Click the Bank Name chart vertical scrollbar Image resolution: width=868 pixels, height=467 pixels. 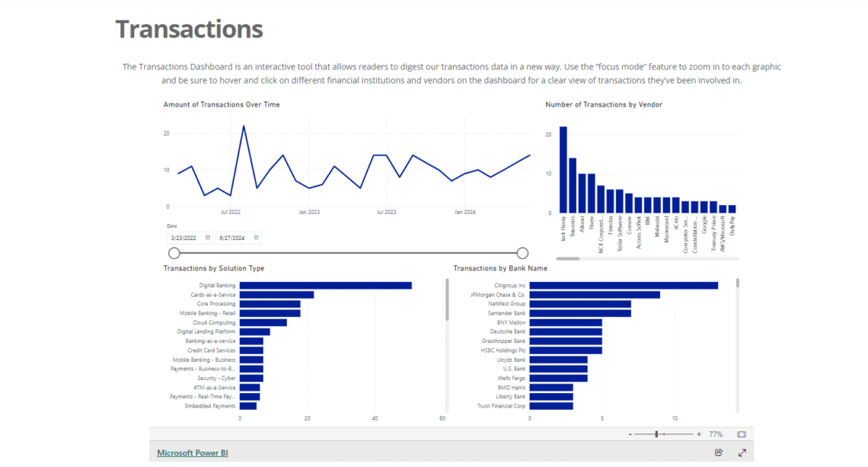pos(737,283)
